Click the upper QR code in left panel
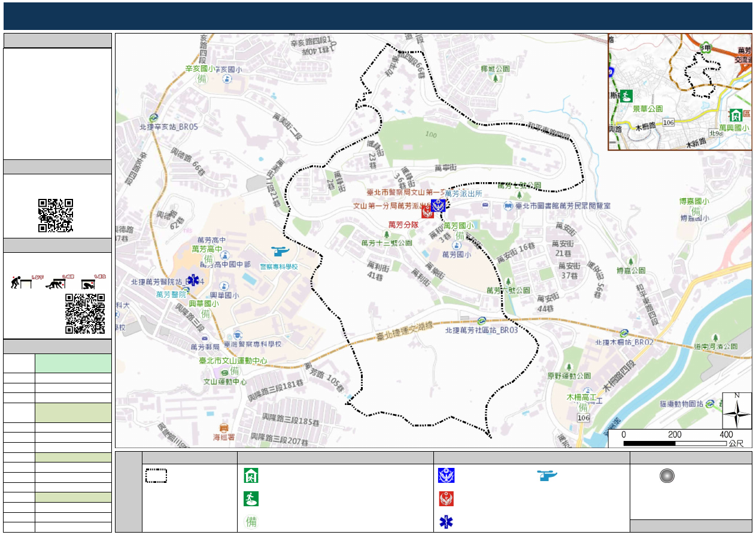Image resolution: width=756 pixels, height=535 pixels. pyautogui.click(x=56, y=215)
